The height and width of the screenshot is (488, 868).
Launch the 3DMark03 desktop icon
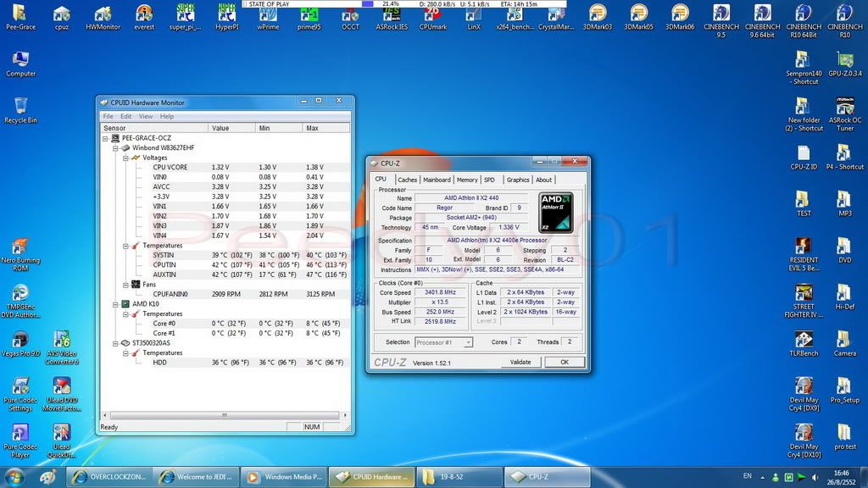[598, 18]
